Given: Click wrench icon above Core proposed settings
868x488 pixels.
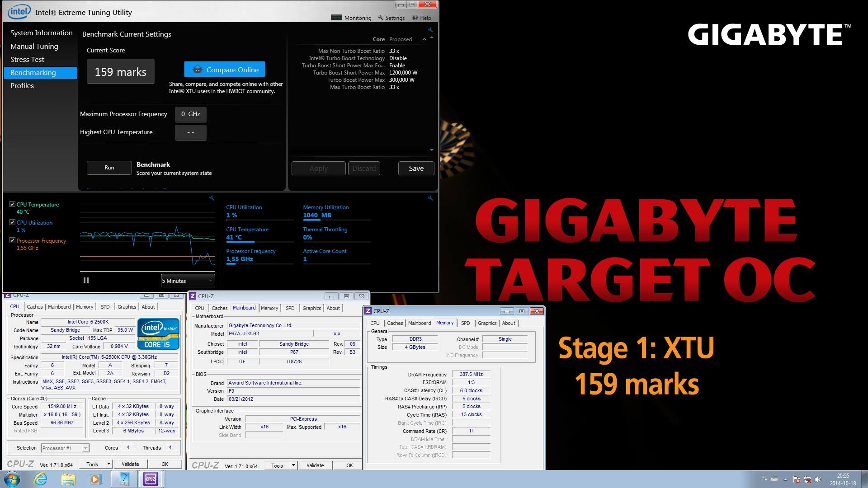Looking at the screenshot, I should tap(430, 30).
